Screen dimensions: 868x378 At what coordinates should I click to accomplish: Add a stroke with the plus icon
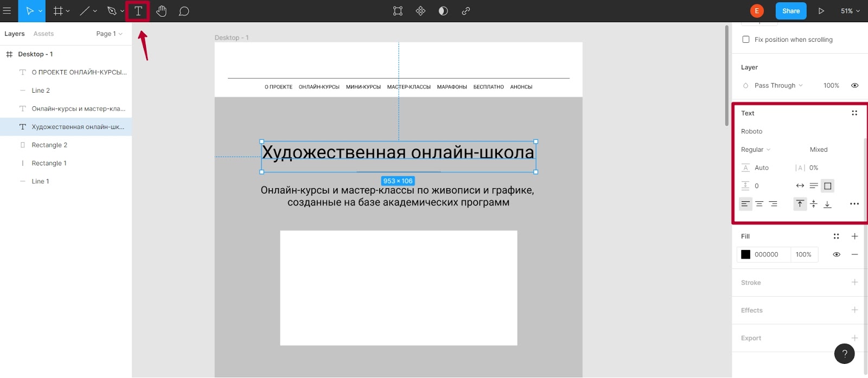click(854, 282)
